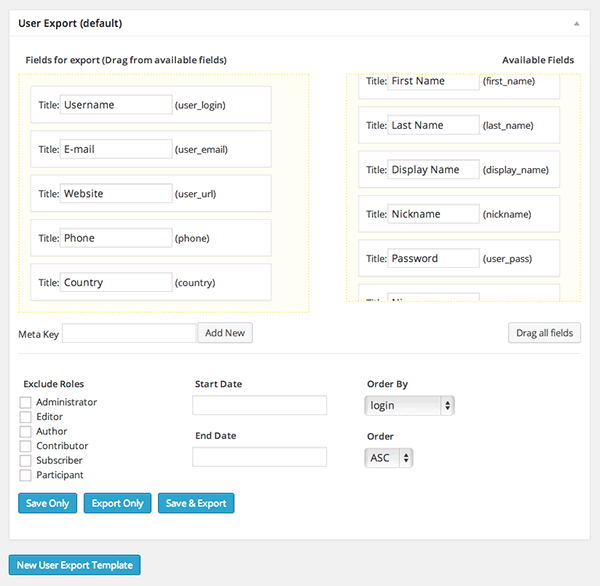
Task: Tick the Editor exclude role checkbox
Action: click(x=26, y=417)
